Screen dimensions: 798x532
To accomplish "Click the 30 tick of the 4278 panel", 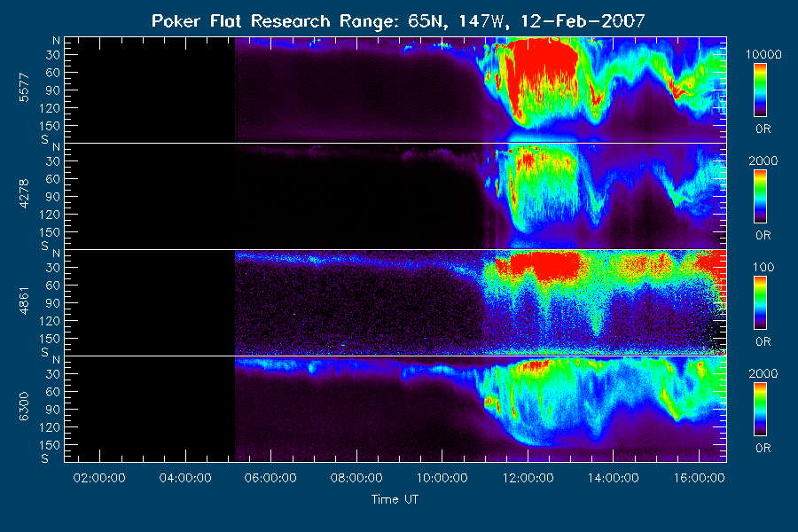I will click(53, 161).
